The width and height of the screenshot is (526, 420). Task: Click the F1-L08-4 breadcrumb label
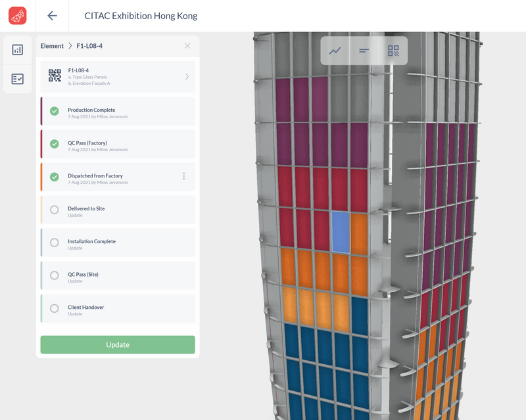89,46
